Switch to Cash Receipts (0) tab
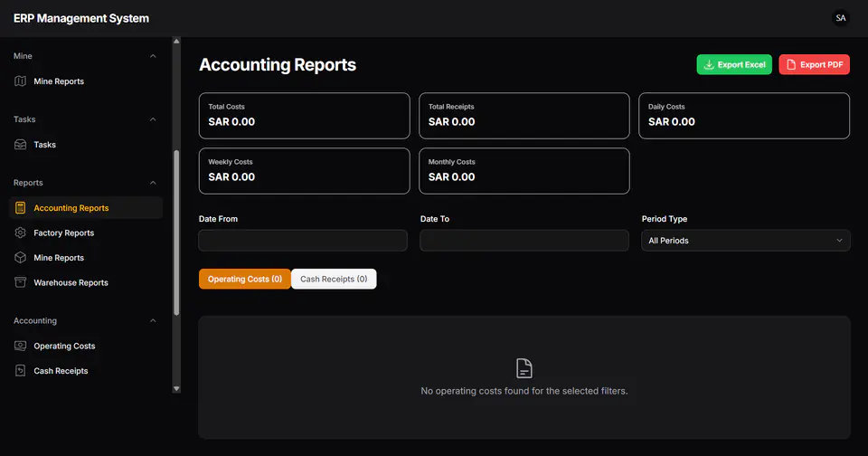The width and height of the screenshot is (868, 456). [x=334, y=279]
